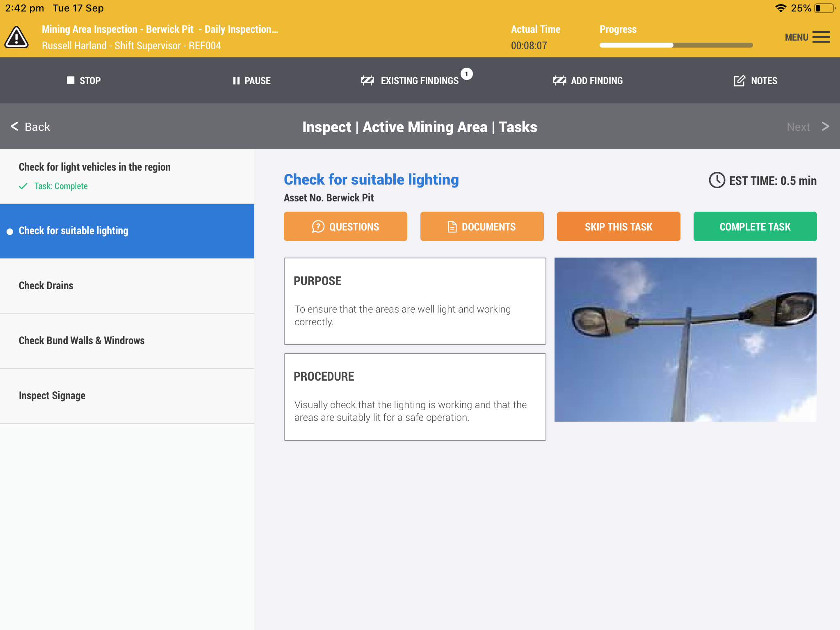Pause the inspection timer
This screenshot has width=840, height=630.
(x=251, y=81)
